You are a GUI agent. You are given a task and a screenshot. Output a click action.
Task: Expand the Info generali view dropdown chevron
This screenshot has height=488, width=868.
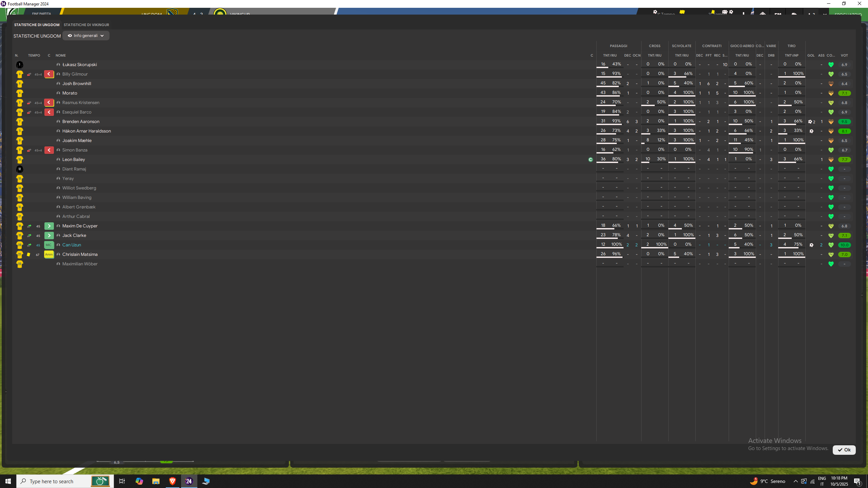click(x=102, y=36)
